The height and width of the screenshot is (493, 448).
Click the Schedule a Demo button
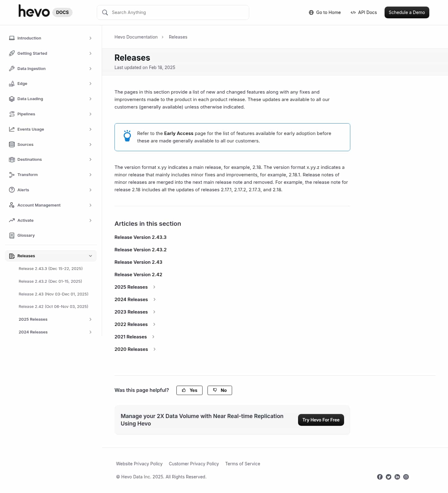(x=407, y=12)
